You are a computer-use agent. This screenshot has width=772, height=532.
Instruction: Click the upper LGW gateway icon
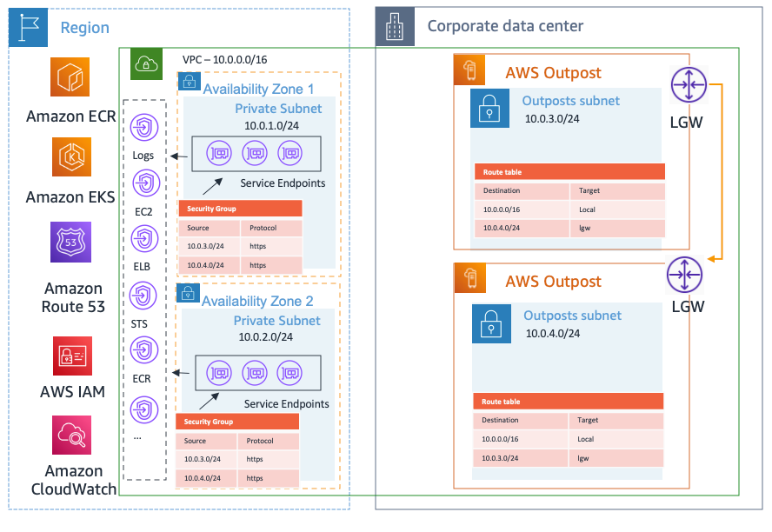click(689, 85)
